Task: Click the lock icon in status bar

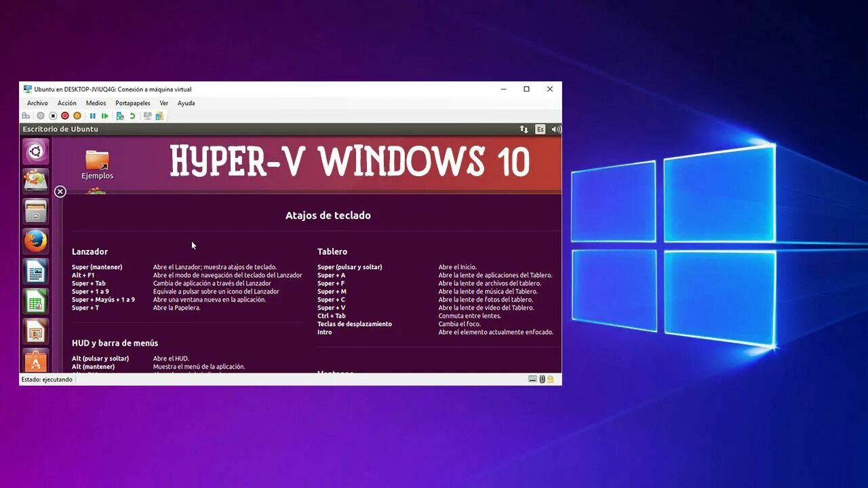Action: (551, 379)
